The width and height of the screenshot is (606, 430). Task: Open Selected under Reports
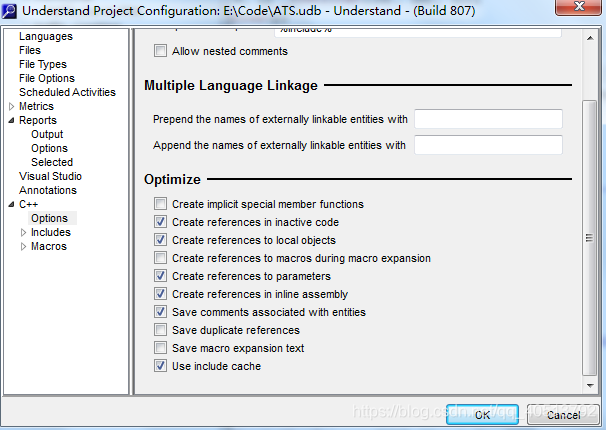click(52, 162)
